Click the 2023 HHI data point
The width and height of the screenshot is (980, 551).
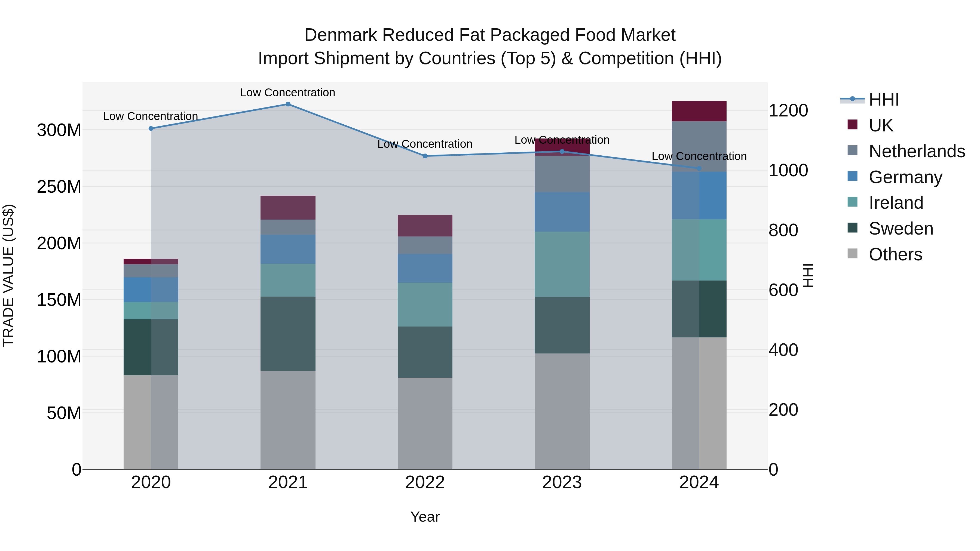coord(562,151)
